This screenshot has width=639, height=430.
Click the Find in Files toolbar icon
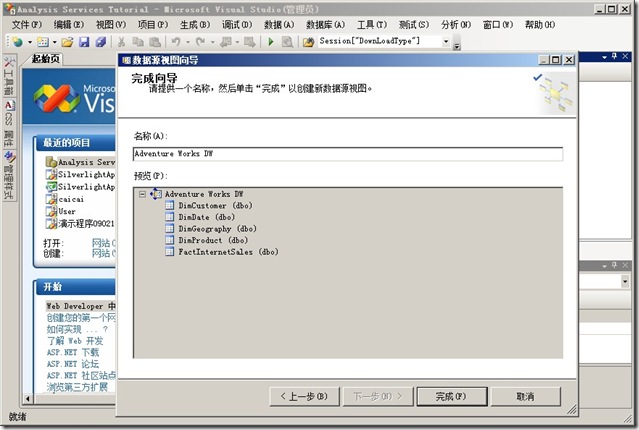click(287, 42)
